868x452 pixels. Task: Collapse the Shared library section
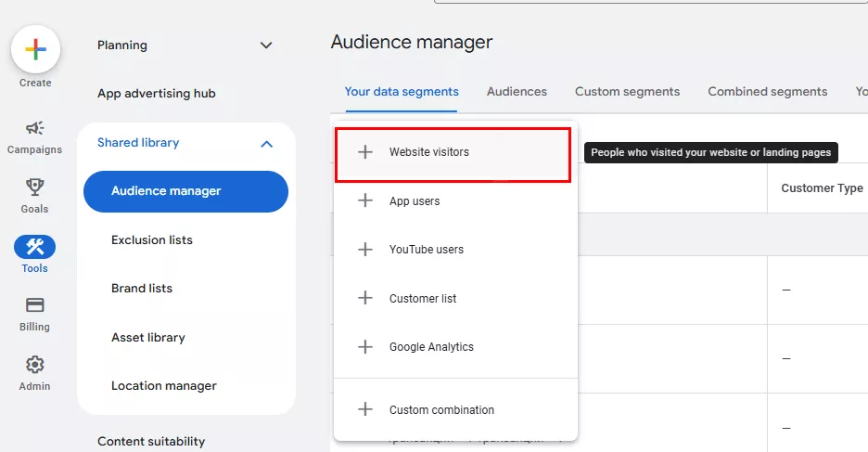266,144
